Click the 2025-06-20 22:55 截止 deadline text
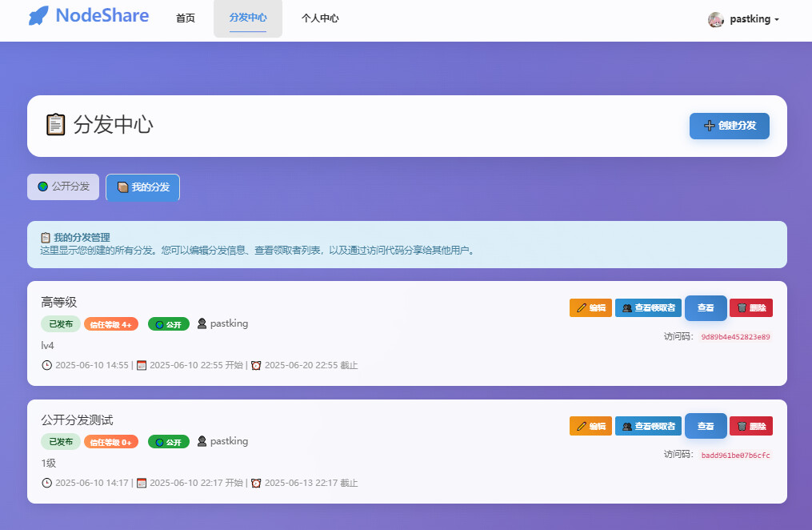The height and width of the screenshot is (530, 812). 311,365
